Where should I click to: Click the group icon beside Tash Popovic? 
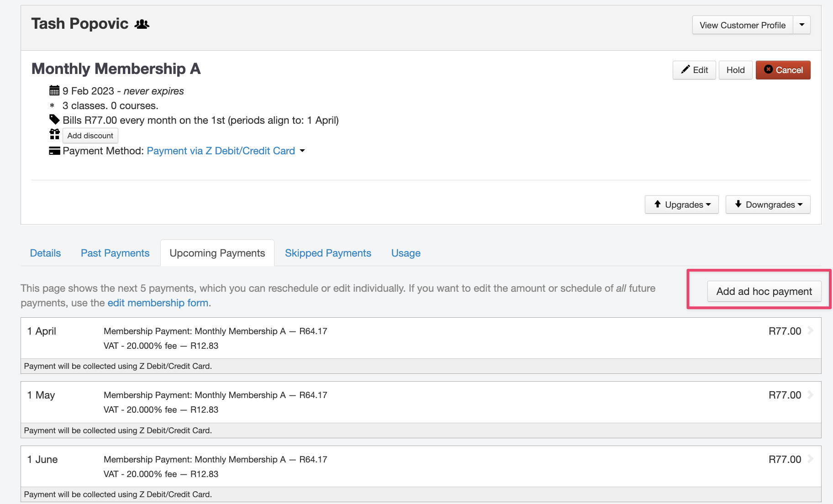coord(142,24)
